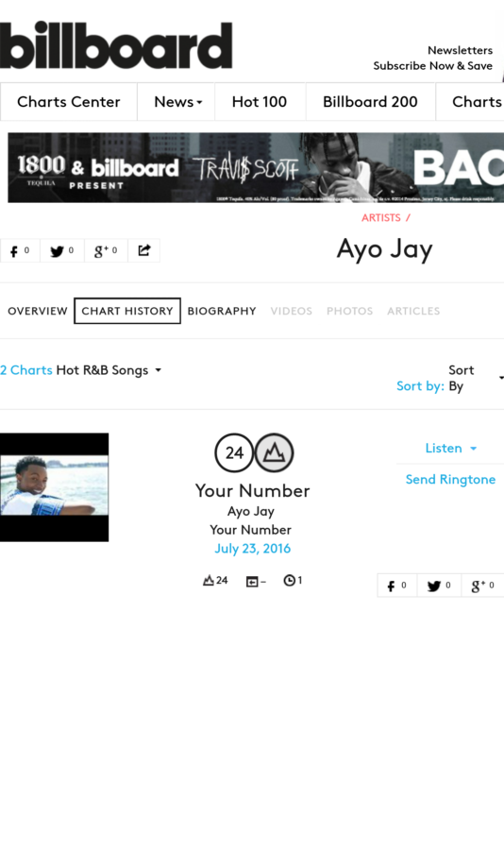The height and width of the screenshot is (850, 504).
Task: Open the share arrow icon next to Google Plus
Action: [144, 250]
